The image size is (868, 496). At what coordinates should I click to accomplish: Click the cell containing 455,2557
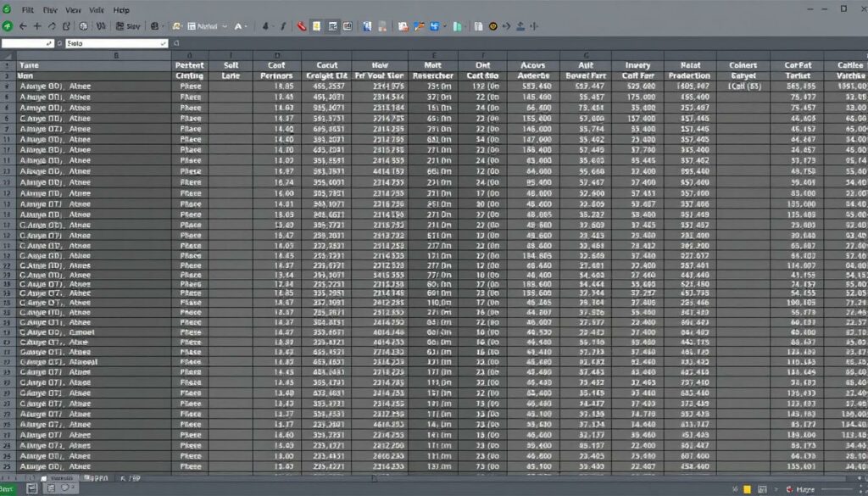click(x=326, y=86)
